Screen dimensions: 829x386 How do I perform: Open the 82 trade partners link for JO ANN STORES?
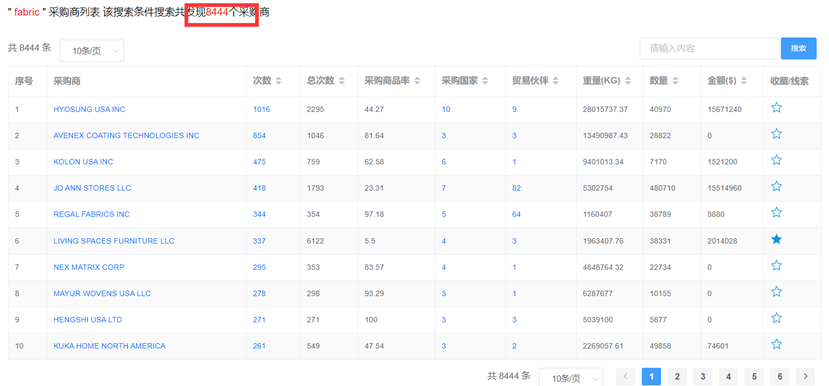(x=516, y=188)
